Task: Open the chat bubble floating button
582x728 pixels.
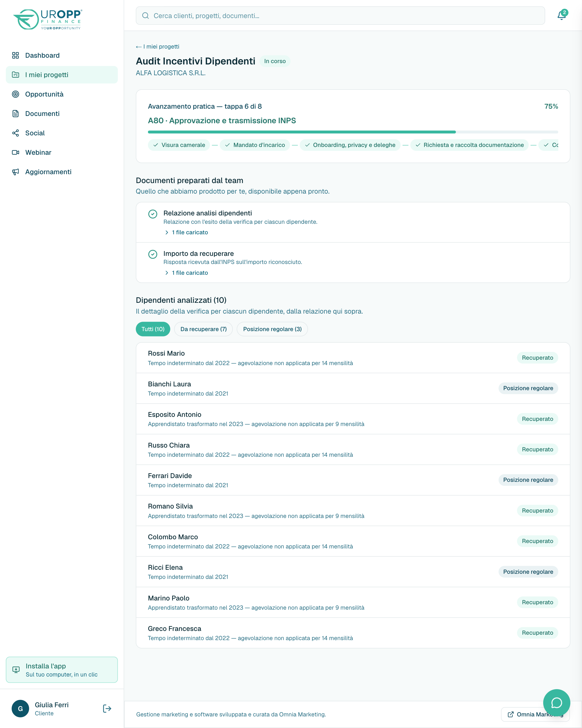Action: (556, 703)
